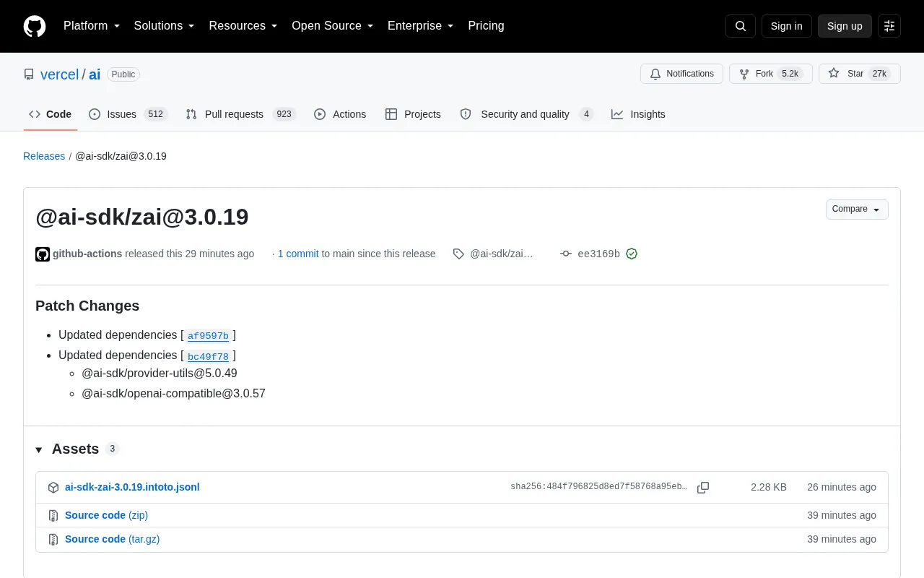Open the Pull requests tab
Image resolution: width=924 pixels, height=578 pixels.
[x=240, y=114]
